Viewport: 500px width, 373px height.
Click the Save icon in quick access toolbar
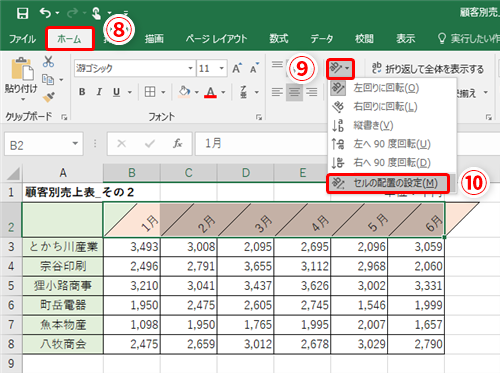(x=22, y=13)
